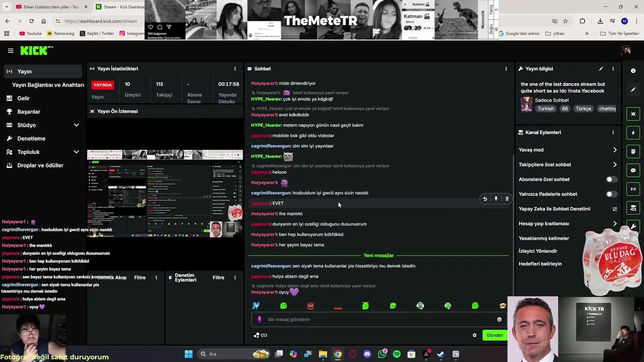Click the stream preview widget icon in right toolbar

tap(633, 114)
